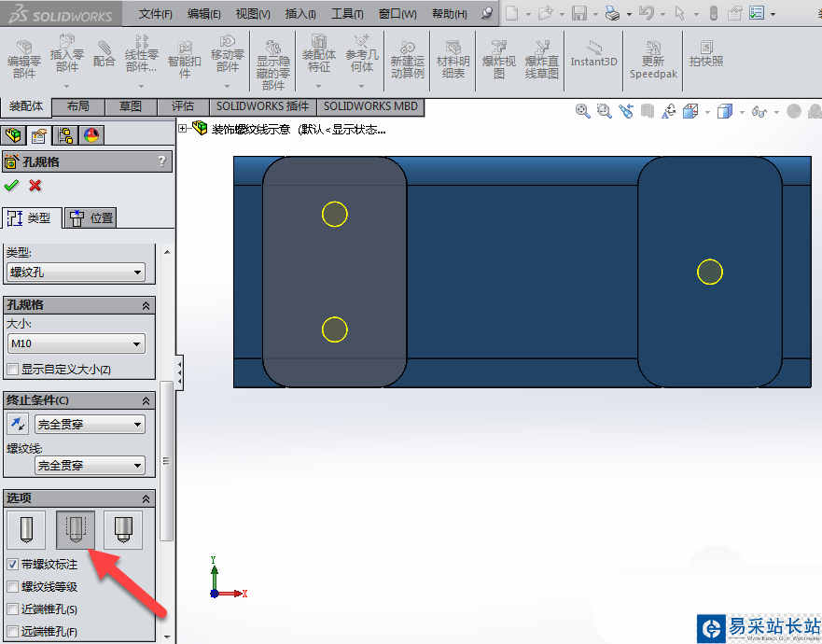Image resolution: width=822 pixels, height=644 pixels.
Task: Open DisplayManager color ball tab
Action: coord(91,136)
